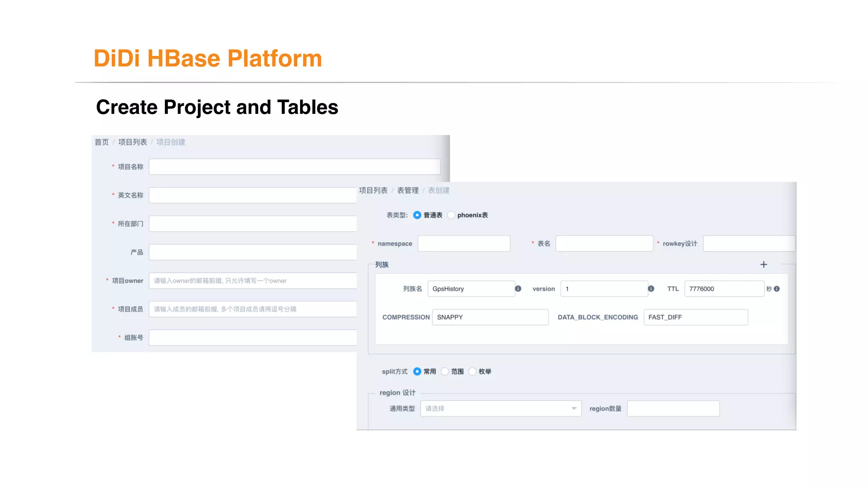Viewport: 868px width, 488px height.
Task: Focus the 所在部门 input field
Action: [253, 224]
